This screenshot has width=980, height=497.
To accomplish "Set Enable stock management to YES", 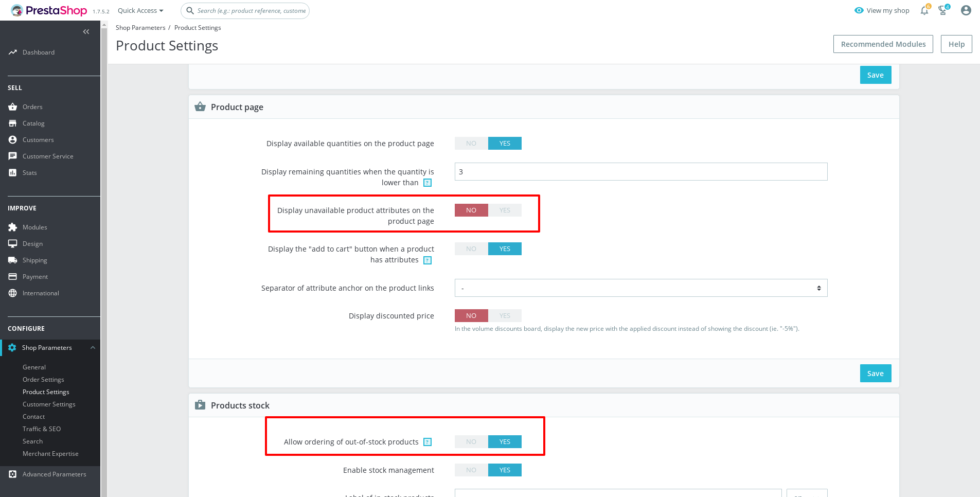I will click(505, 470).
